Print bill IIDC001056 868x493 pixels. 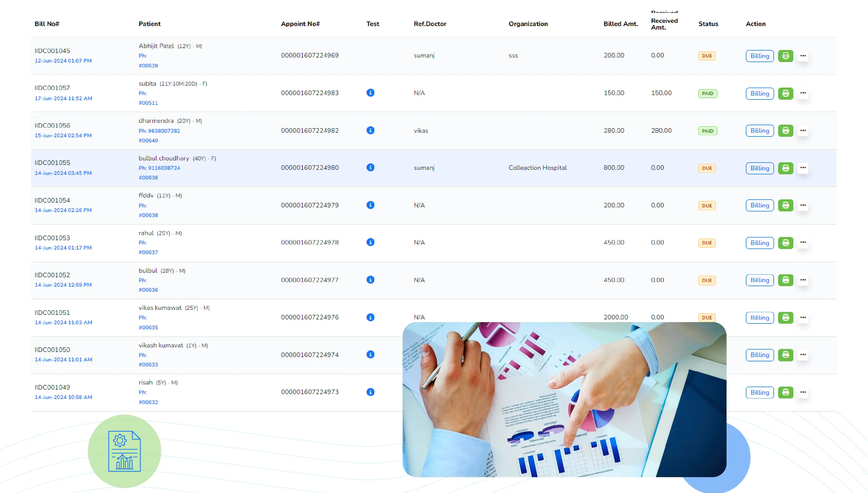[785, 130]
